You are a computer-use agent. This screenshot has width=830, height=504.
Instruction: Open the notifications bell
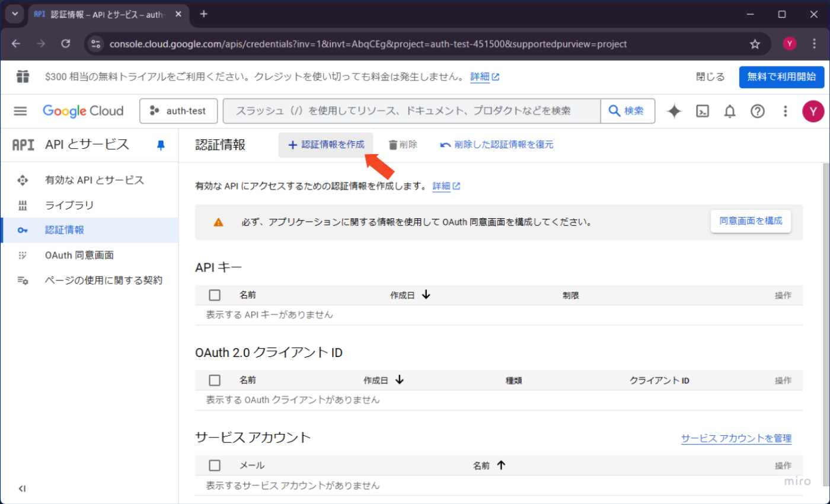730,111
